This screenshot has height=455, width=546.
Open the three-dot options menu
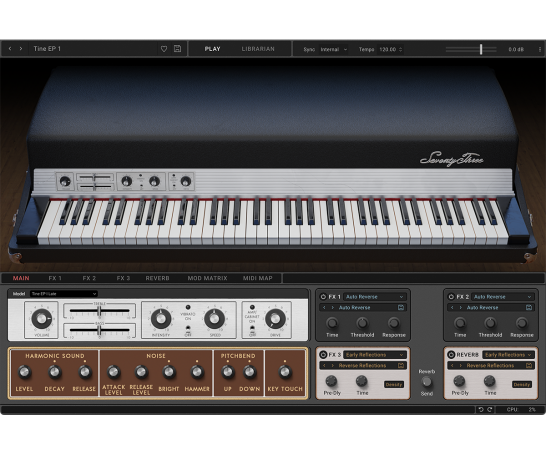540,49
